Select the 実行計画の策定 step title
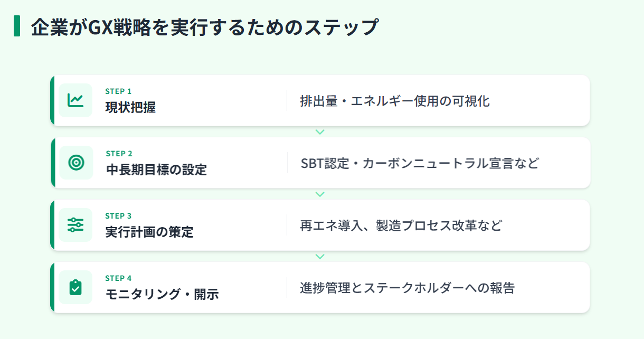Screen dimensions: 644x339 click(x=149, y=232)
